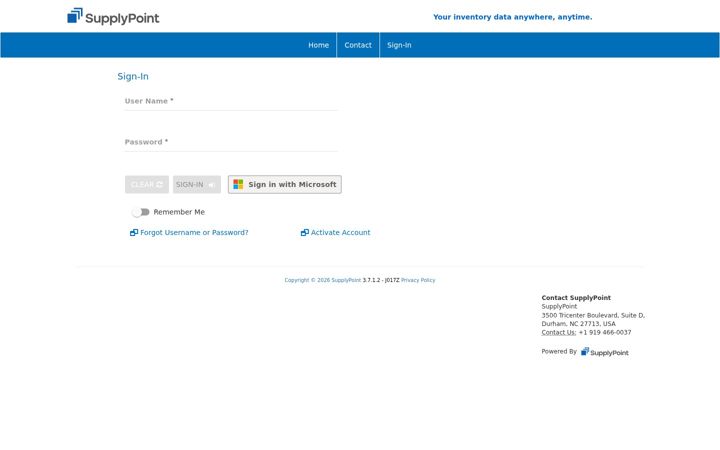Focus the User Name input field
The height and width of the screenshot is (450, 720).
(231, 101)
